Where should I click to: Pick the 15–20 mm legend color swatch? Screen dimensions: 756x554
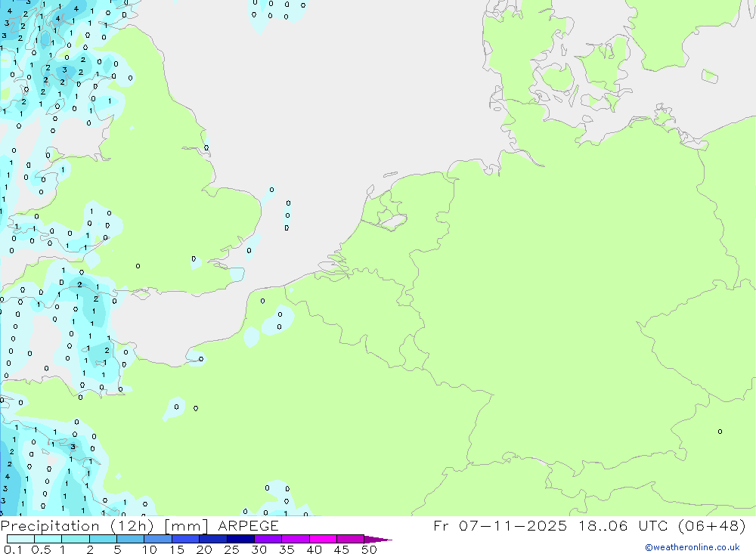[186, 539]
